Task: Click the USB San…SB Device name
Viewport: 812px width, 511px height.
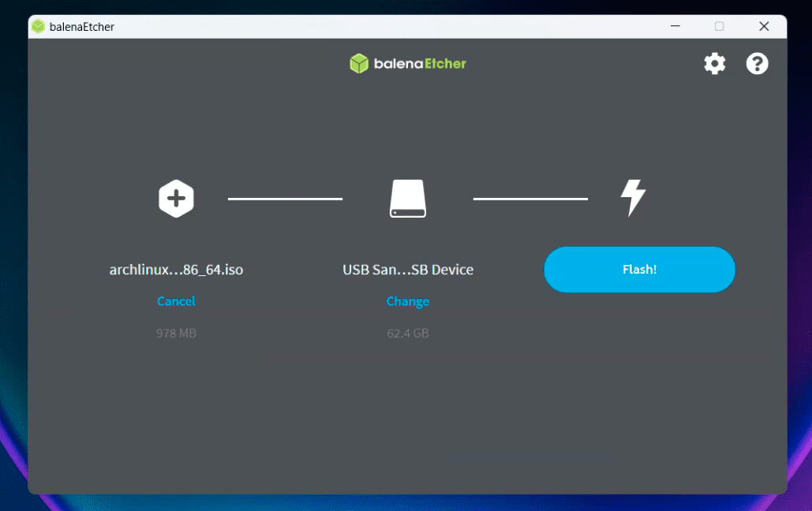Action: (x=408, y=269)
